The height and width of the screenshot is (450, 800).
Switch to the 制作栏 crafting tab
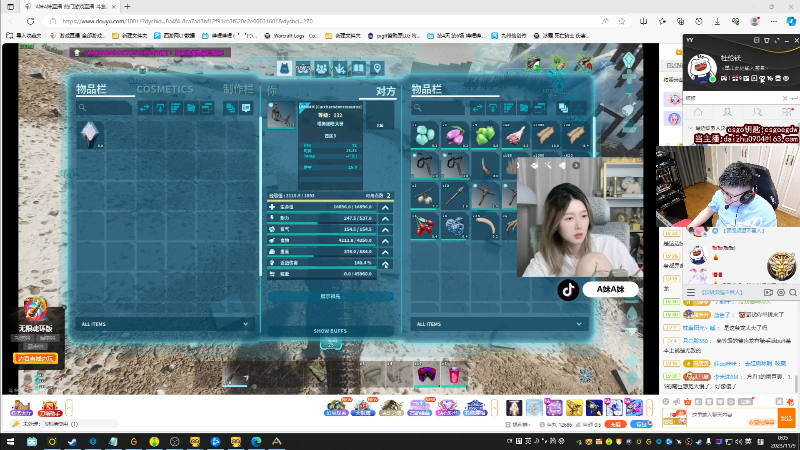pos(238,89)
